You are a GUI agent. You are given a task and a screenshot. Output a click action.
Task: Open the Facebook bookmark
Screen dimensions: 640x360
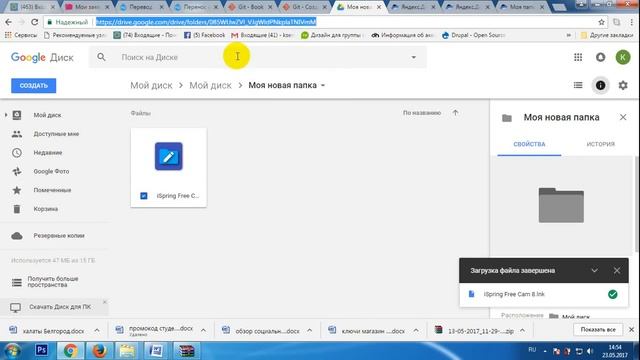[x=204, y=36]
